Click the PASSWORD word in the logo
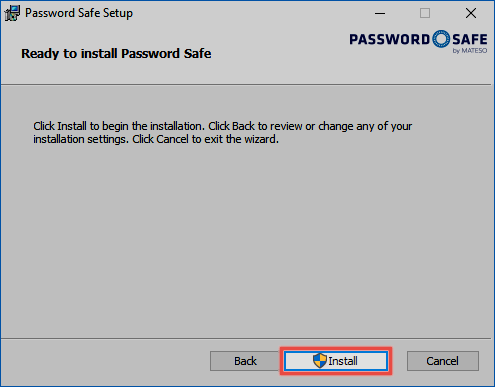 pyautogui.click(x=389, y=39)
